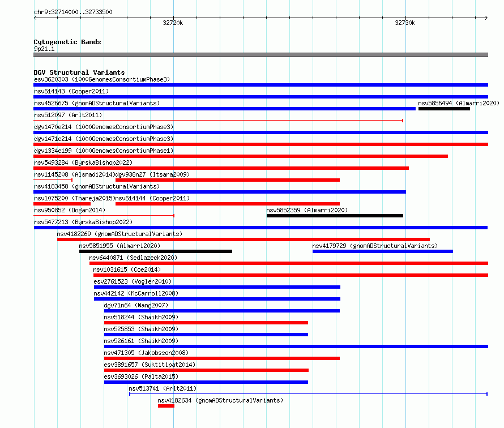The width and height of the screenshot is (504, 428).
Task: Select the dgv1471e214 variant label
Action: coord(104,139)
